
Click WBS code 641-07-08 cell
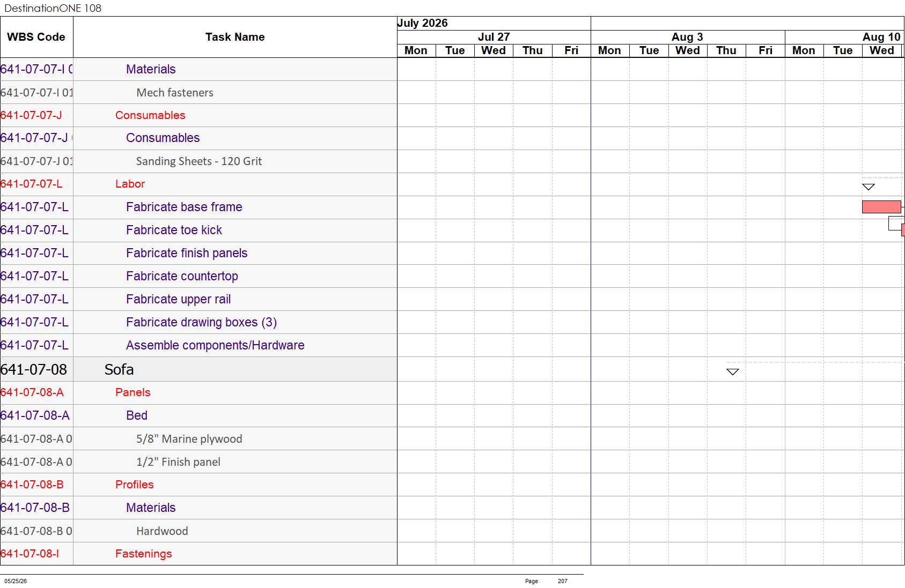pos(36,369)
